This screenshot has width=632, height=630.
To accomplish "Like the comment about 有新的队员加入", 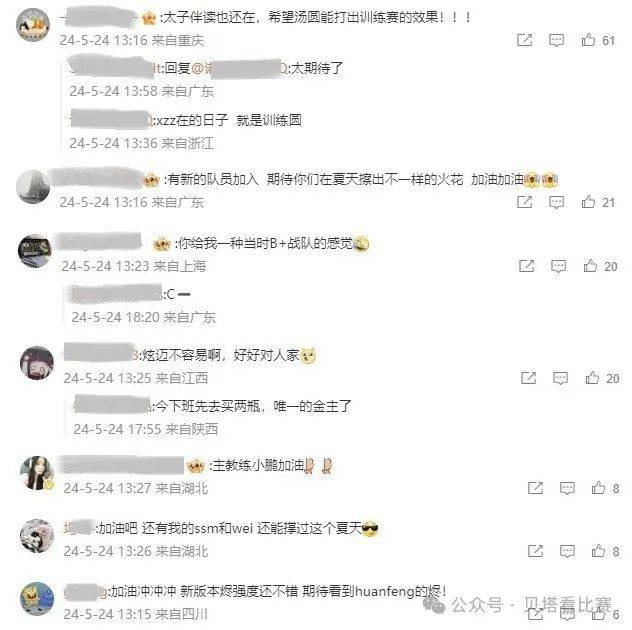I will coord(588,202).
